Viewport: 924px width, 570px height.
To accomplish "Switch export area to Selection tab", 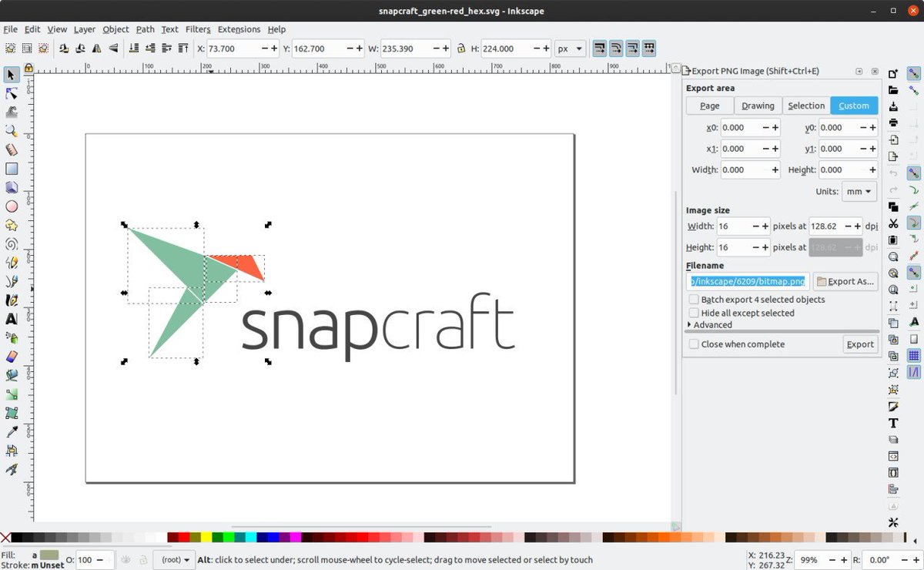I will (806, 106).
